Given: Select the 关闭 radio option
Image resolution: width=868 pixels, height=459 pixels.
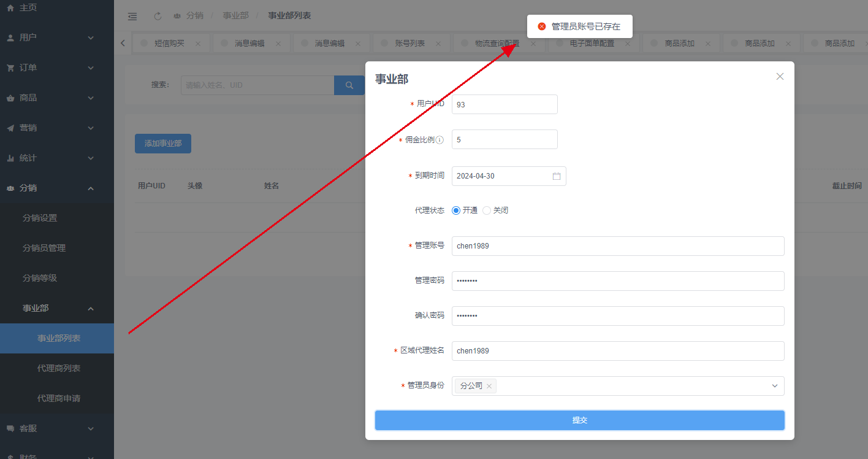Looking at the screenshot, I should click(x=487, y=210).
